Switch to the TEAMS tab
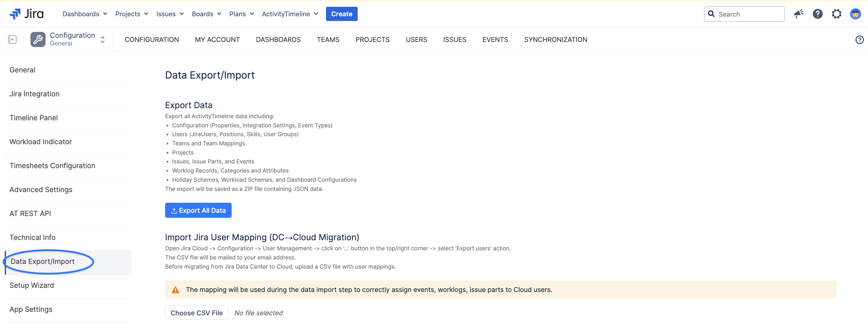 click(x=328, y=39)
